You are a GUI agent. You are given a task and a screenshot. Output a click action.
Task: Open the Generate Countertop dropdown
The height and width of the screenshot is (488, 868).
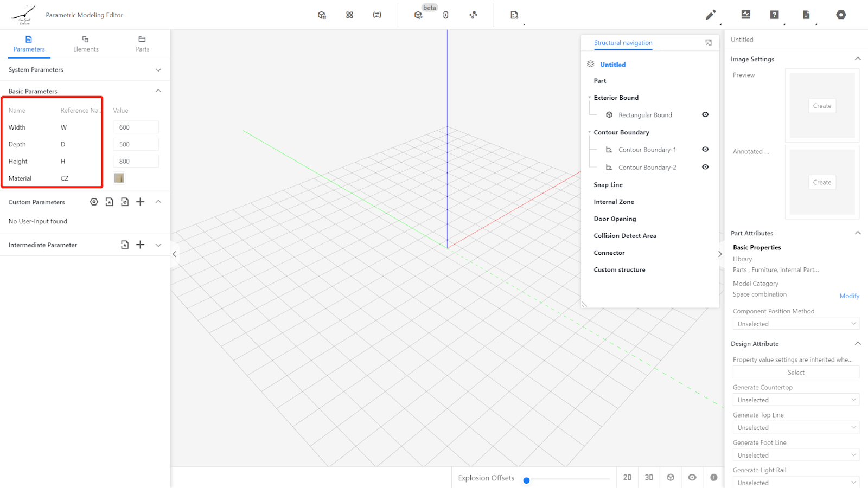796,400
